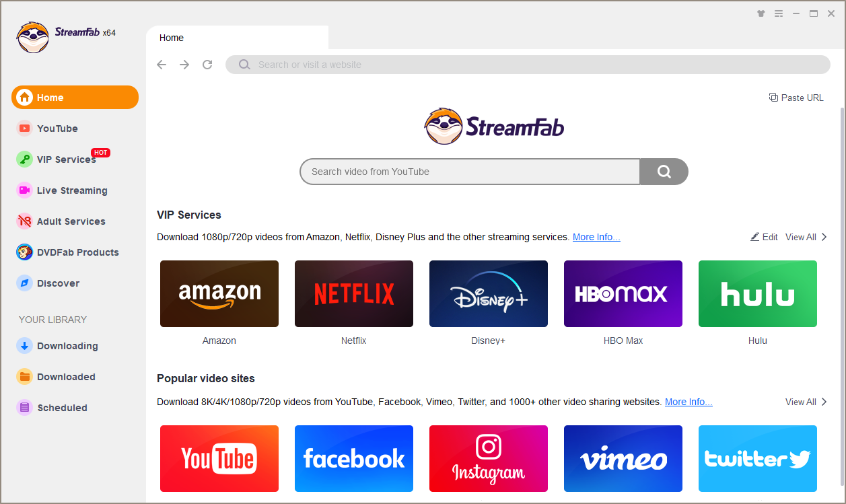Open the Disney+ service tile

489,294
